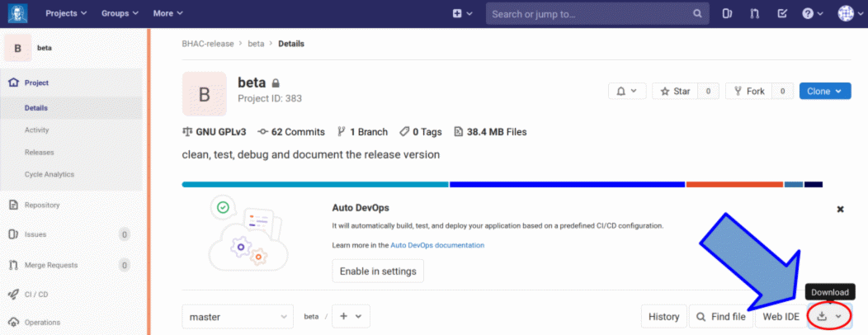The image size is (868, 335).
Task: Open the Projects menu
Action: click(66, 13)
